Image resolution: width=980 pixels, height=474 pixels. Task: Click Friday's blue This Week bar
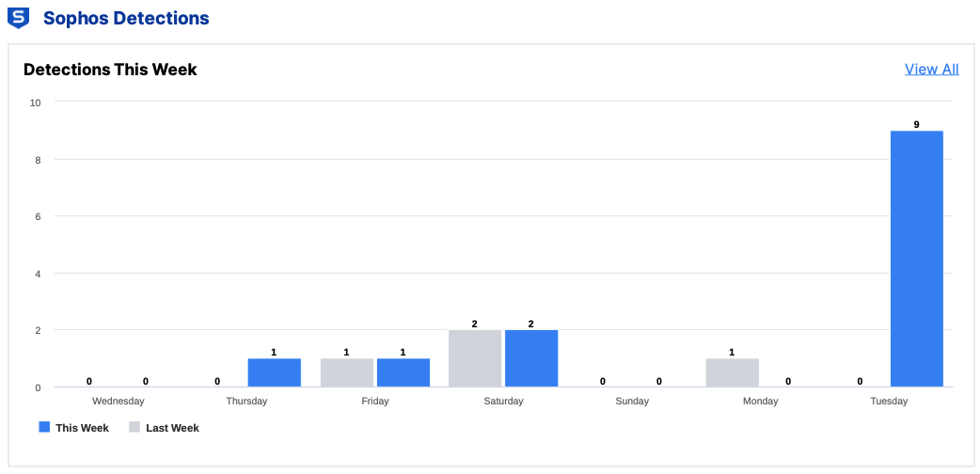pos(403,372)
